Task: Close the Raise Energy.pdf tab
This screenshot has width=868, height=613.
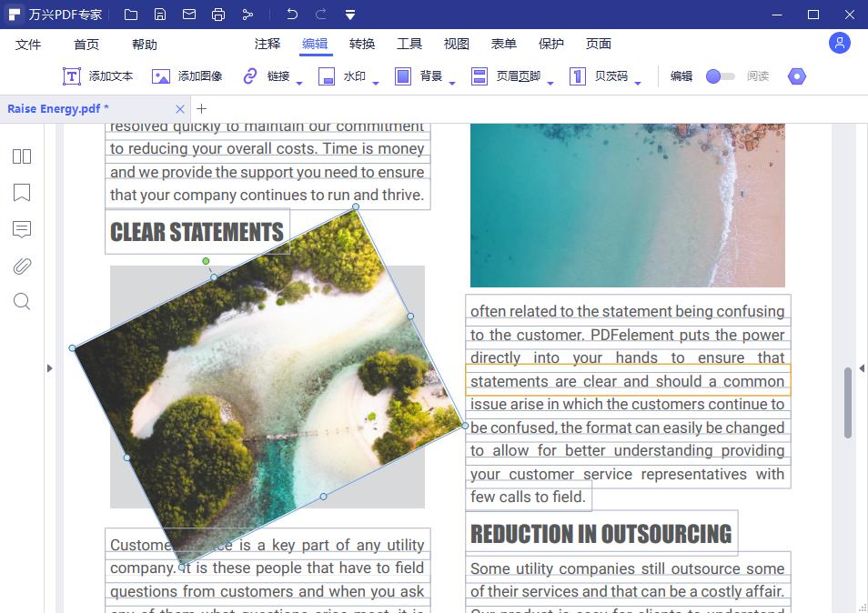Action: pyautogui.click(x=180, y=109)
